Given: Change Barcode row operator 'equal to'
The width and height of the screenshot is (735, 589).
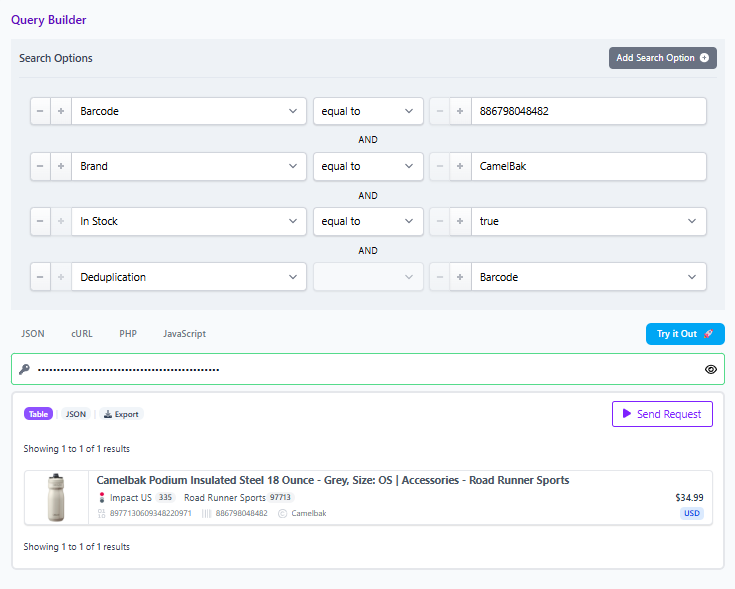Looking at the screenshot, I should point(368,111).
